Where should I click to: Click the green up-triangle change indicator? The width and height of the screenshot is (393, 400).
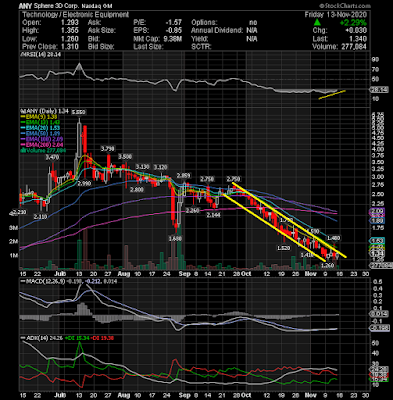(x=317, y=23)
